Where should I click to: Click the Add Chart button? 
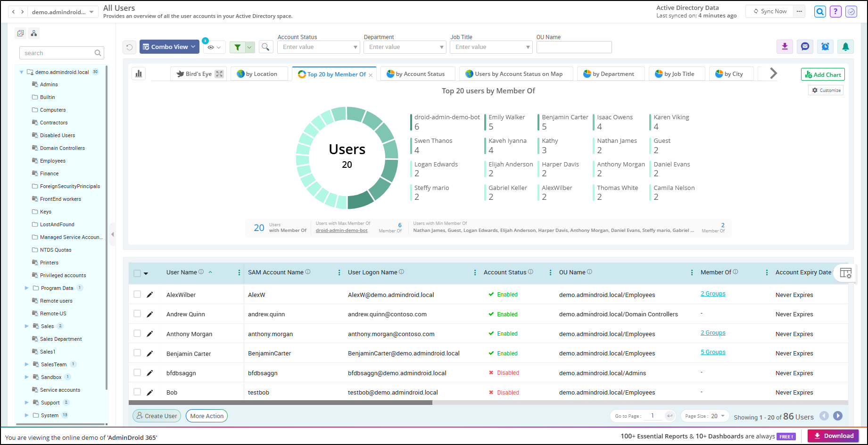click(x=823, y=74)
